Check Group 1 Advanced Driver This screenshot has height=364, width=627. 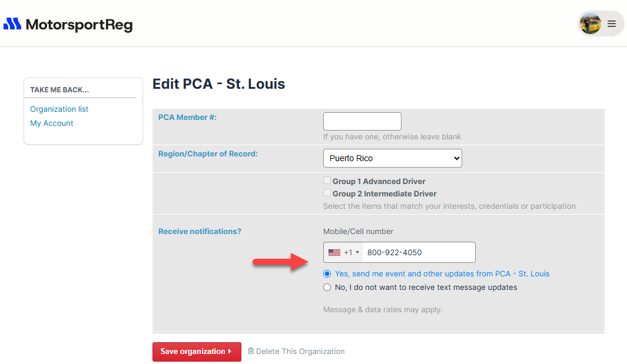327,181
